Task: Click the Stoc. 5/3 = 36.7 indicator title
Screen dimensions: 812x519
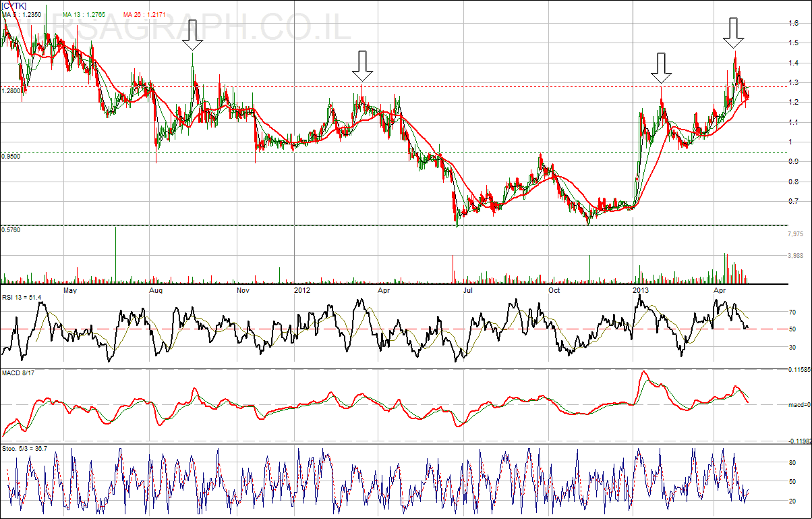Action: (24, 448)
